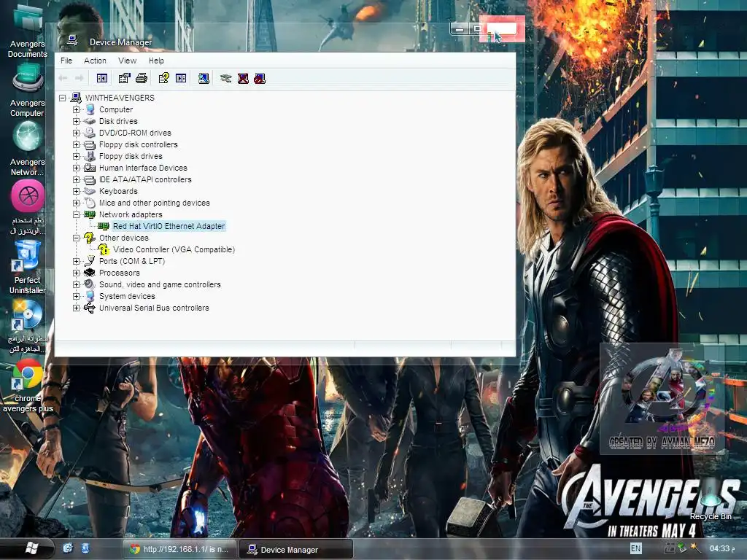This screenshot has height=560, width=747.
Task: Click the first quick launch icon on taskbar
Action: click(x=68, y=548)
